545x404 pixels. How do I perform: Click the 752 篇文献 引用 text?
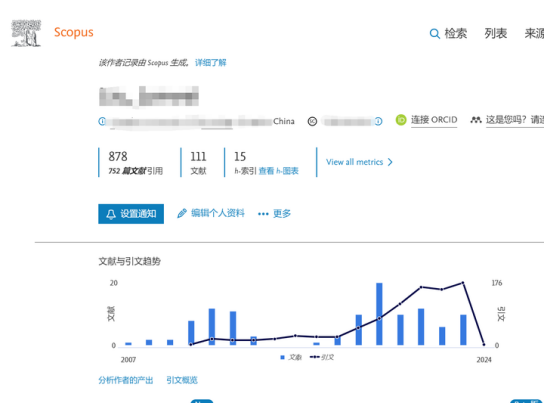pyautogui.click(x=136, y=171)
